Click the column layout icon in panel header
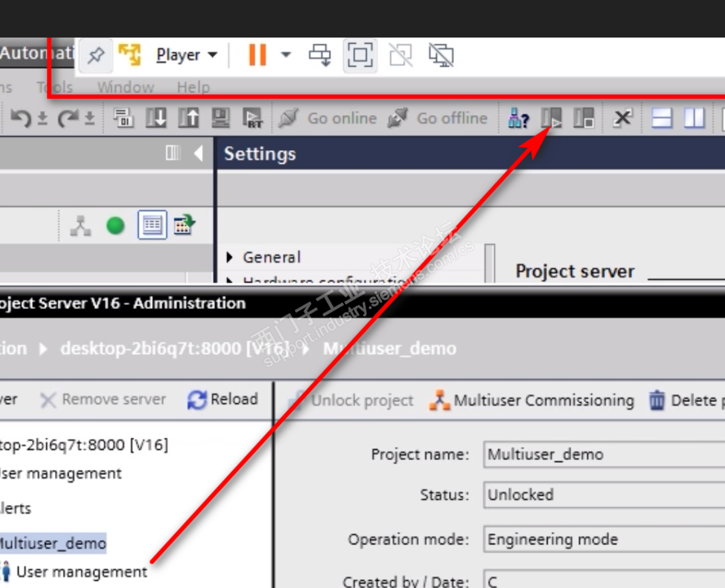This screenshot has height=588, width=725. coord(173,153)
